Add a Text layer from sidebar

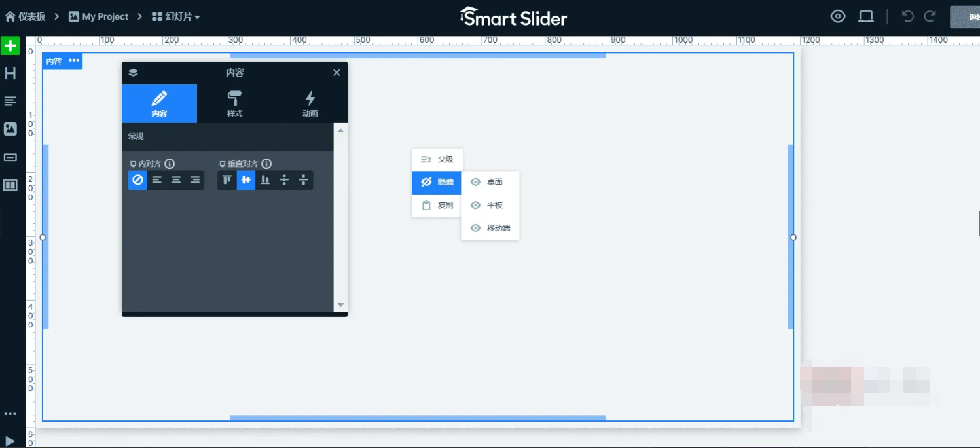pos(10,101)
